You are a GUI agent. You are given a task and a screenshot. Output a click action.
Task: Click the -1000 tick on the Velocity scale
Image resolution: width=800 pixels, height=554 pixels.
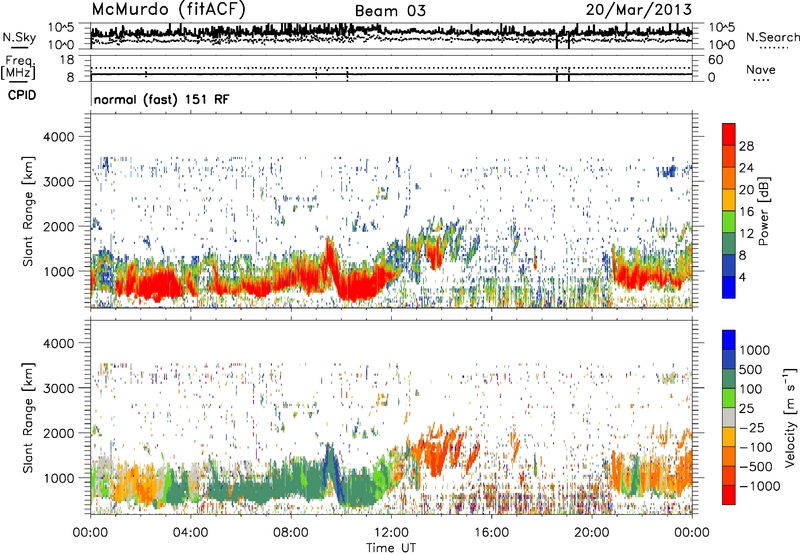pos(759,486)
